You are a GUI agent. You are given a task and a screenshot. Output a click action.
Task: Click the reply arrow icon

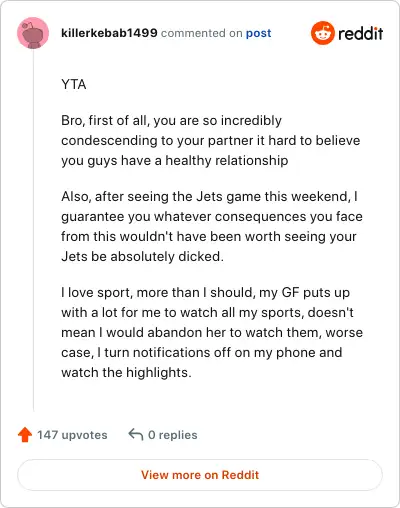pyautogui.click(x=136, y=435)
